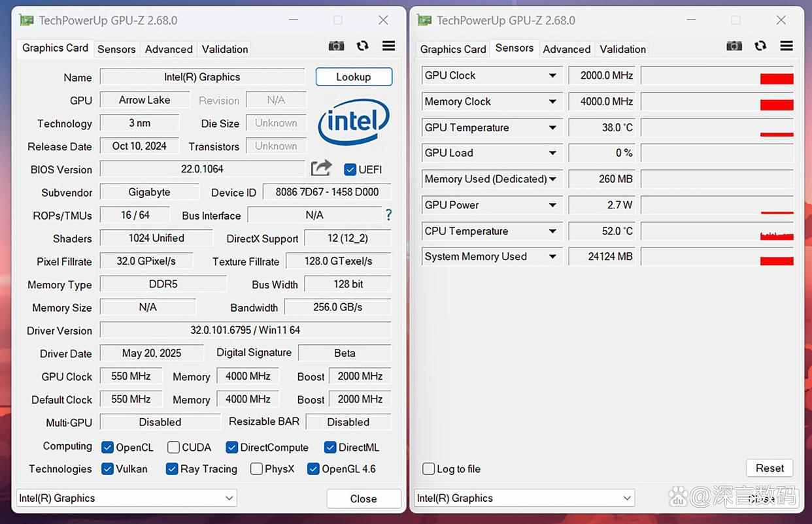Click the Lookup button

coord(354,77)
